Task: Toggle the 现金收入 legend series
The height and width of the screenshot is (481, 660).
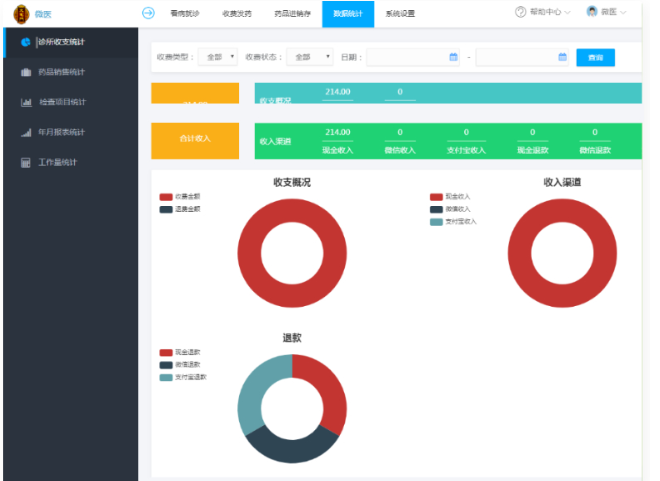Action: click(436, 197)
